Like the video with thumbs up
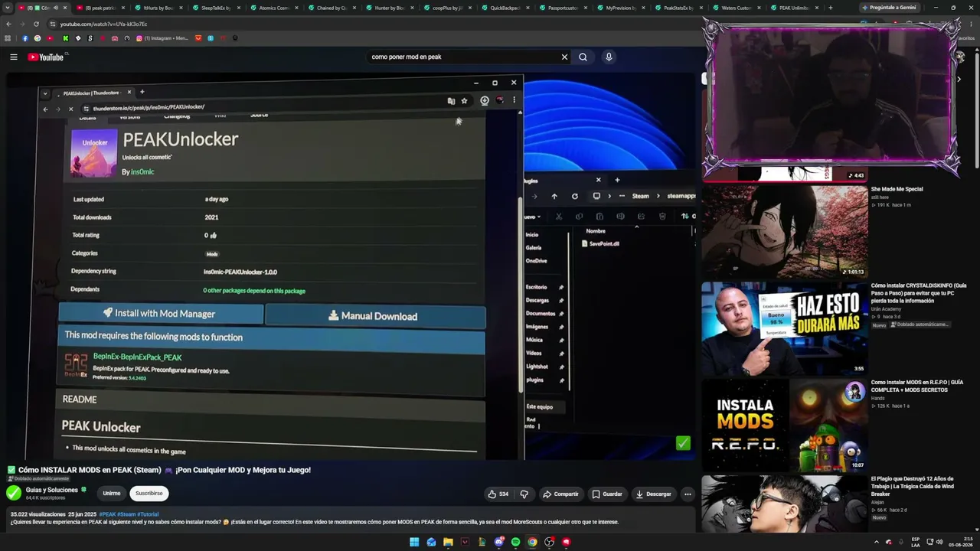 498,494
